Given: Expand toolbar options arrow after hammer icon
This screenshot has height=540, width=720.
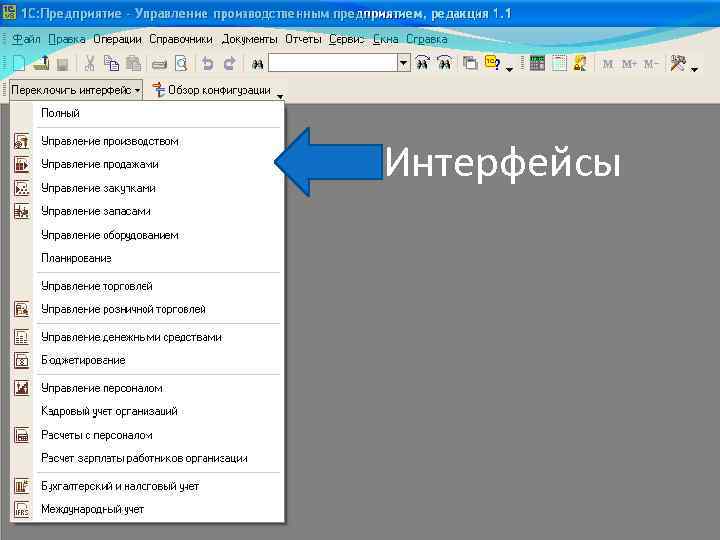Looking at the screenshot, I should [694, 69].
